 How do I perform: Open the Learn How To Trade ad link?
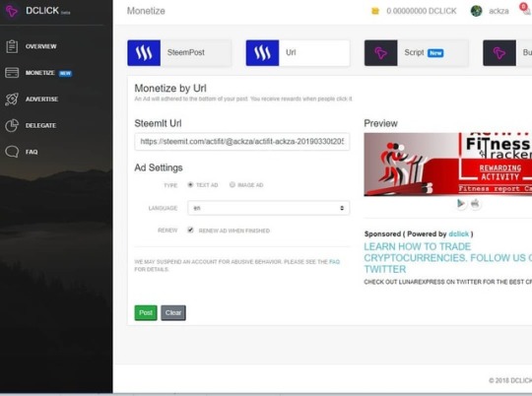[448, 258]
